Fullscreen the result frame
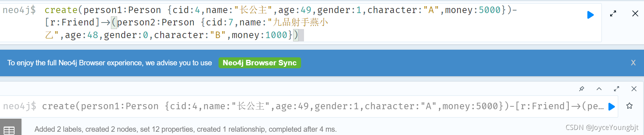 pyautogui.click(x=616, y=89)
